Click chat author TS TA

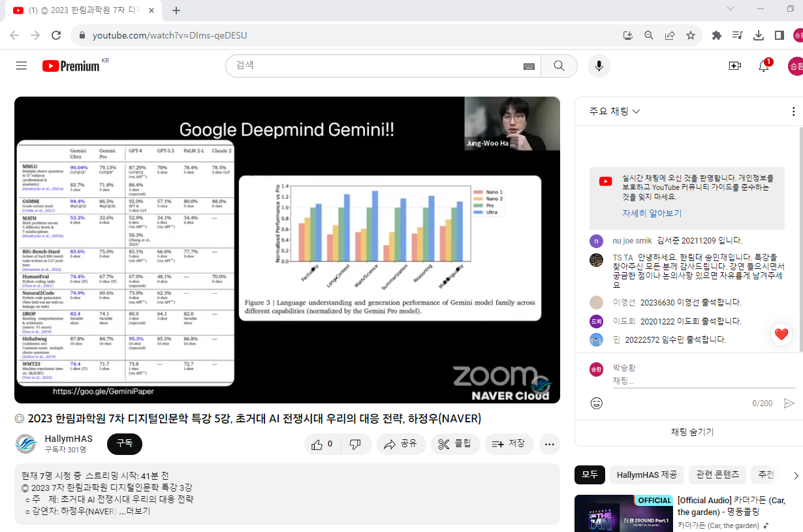click(622, 257)
